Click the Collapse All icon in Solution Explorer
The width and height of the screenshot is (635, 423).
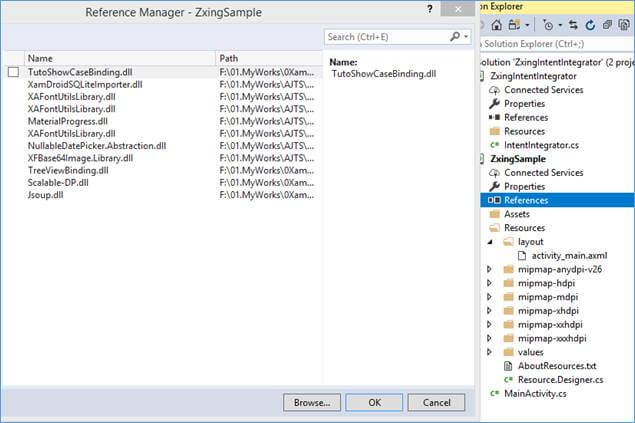[x=607, y=25]
